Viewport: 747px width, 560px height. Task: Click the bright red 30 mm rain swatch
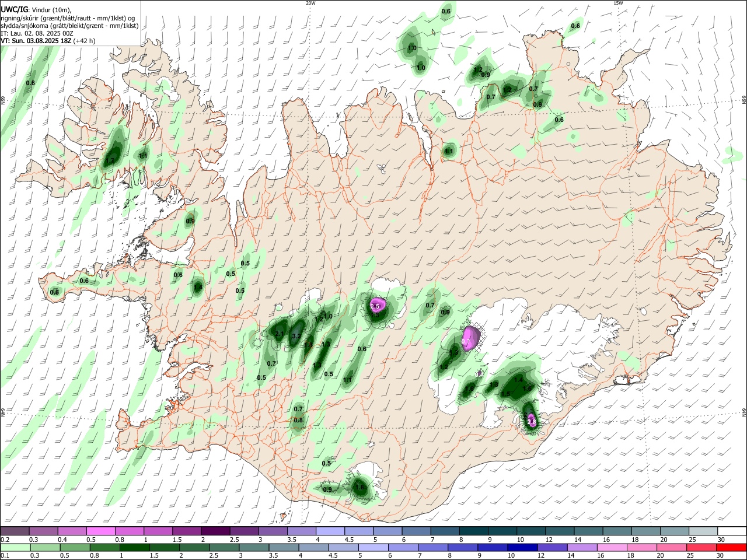coord(732,548)
